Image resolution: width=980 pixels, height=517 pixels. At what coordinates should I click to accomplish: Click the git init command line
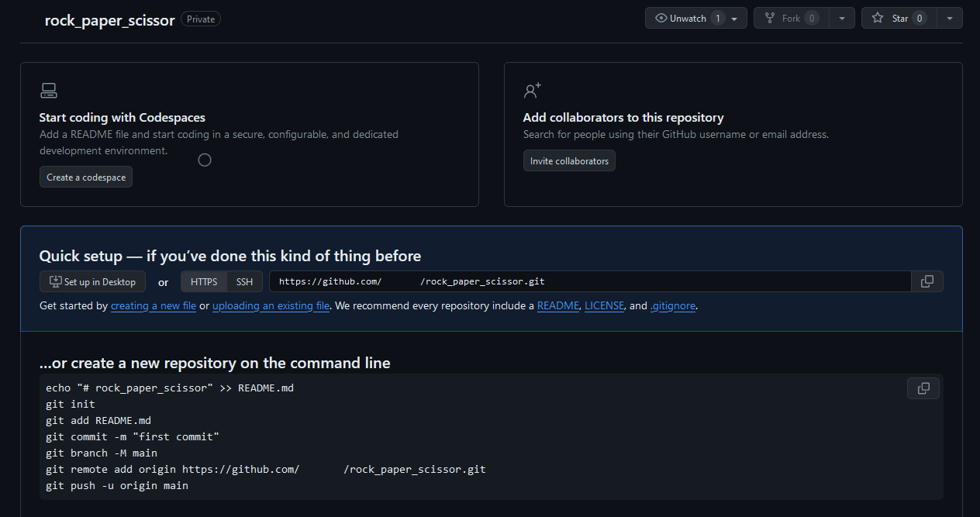[71, 404]
